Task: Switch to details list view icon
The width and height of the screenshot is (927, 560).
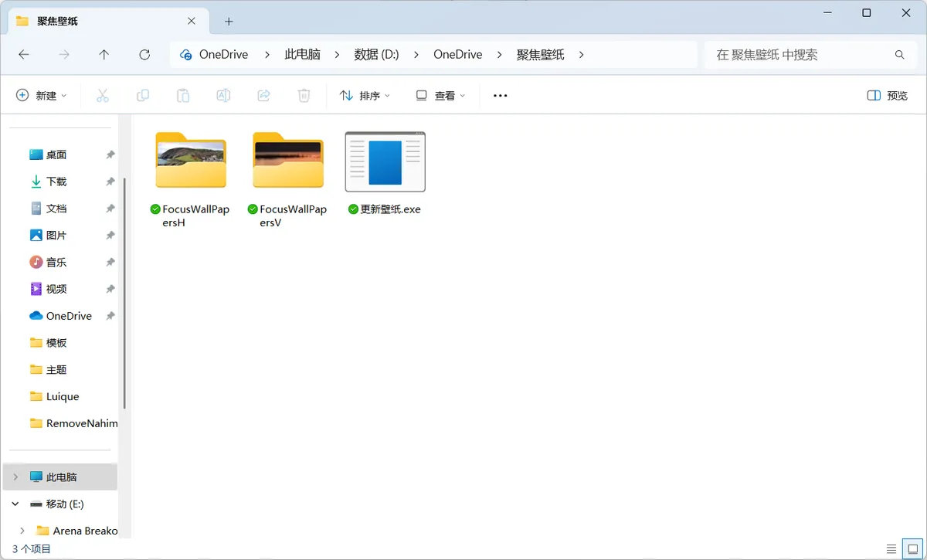Action: (892, 548)
